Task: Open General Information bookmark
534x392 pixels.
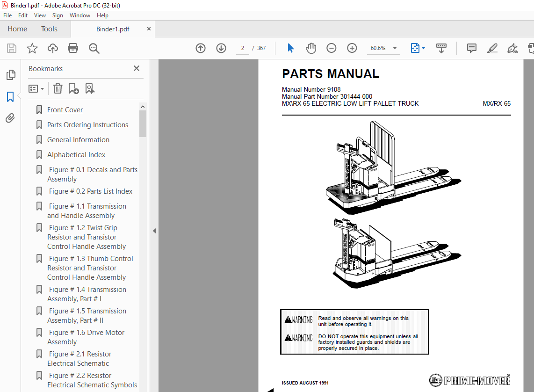Action: [79, 140]
